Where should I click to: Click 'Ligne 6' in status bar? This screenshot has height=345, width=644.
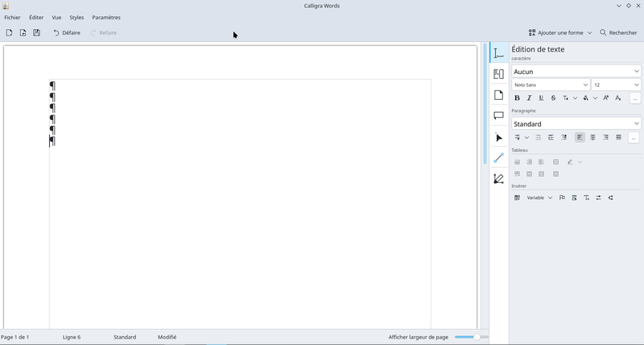(x=72, y=337)
